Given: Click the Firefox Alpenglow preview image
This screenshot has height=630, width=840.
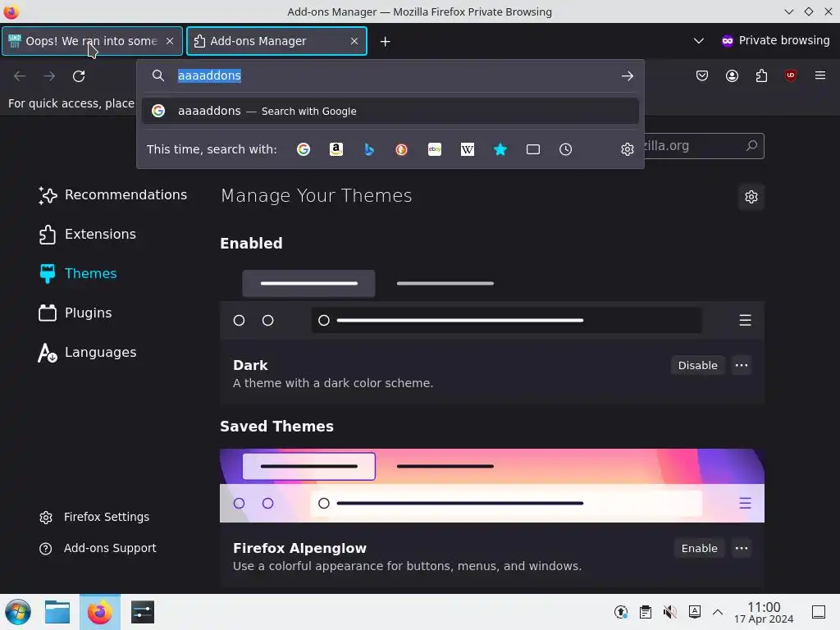Looking at the screenshot, I should 492,486.
